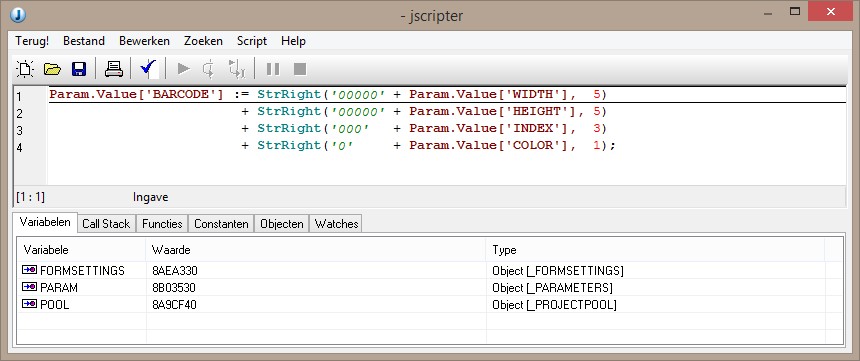Save the script with floppy disk icon
Image resolution: width=860 pixels, height=361 pixels.
[x=79, y=69]
